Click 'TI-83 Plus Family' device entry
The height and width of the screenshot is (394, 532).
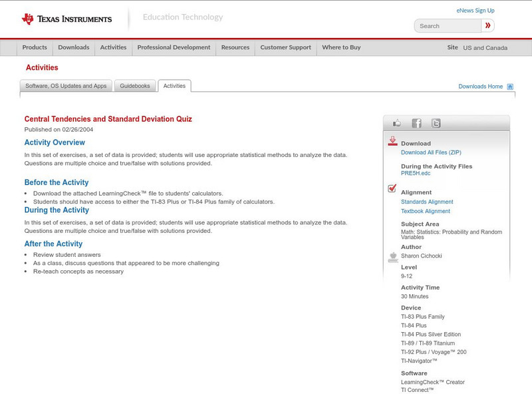pyautogui.click(x=423, y=317)
